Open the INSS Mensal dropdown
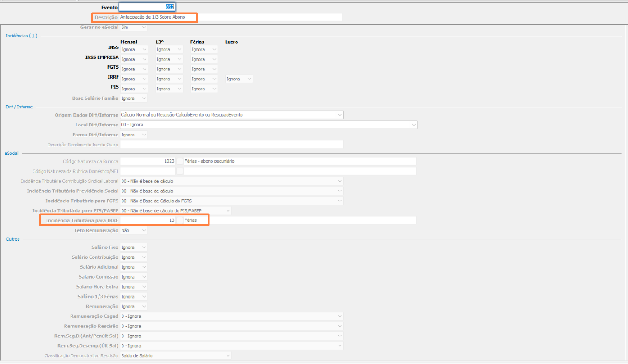Screen dimensions: 628x364 tap(134, 50)
